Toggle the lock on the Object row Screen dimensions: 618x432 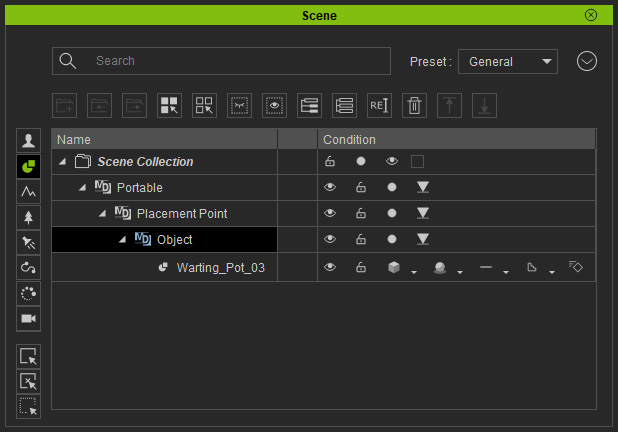361,239
